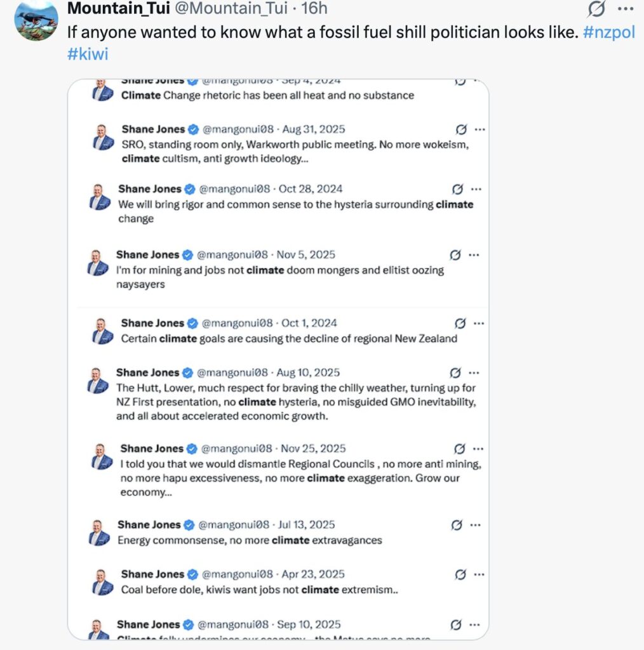Open the #kiwi hashtag link
This screenshot has height=650, width=644.
pos(88,54)
